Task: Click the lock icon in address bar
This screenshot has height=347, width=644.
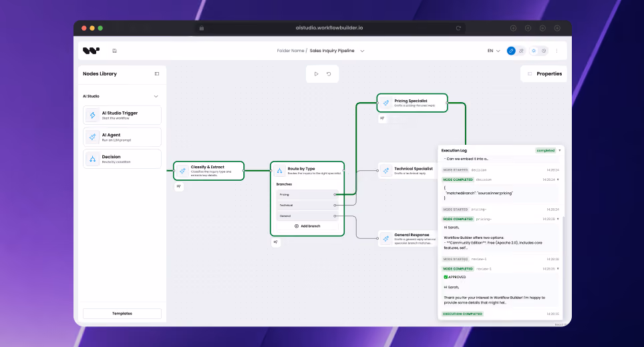Action: (202, 28)
